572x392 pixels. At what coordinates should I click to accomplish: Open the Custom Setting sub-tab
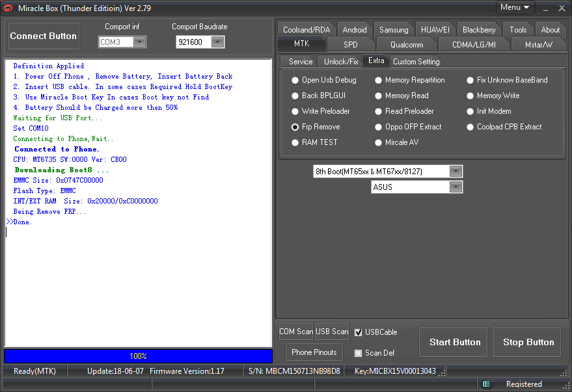pyautogui.click(x=416, y=62)
